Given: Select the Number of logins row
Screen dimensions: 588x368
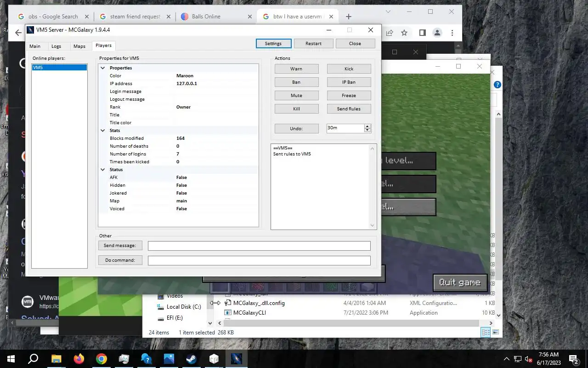Looking at the screenshot, I should coord(178,154).
